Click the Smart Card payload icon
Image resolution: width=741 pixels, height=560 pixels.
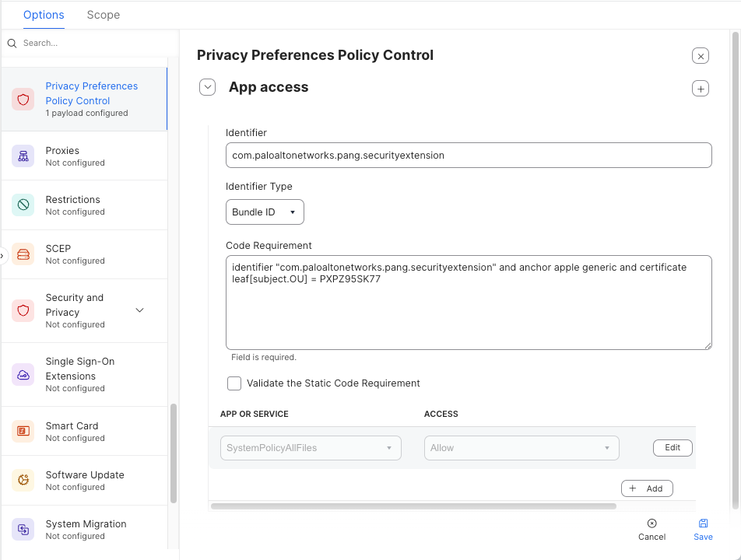pyautogui.click(x=23, y=432)
